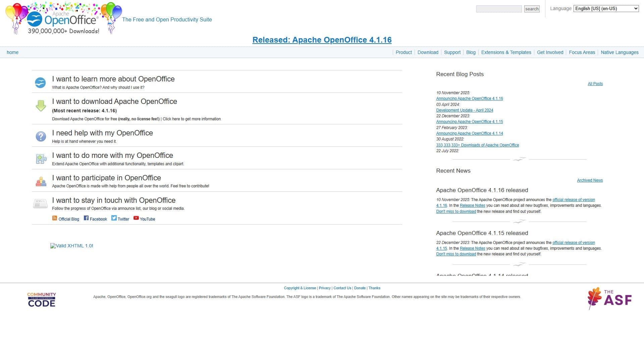Click the seagull icon beside learn more
644x362 pixels.
[40, 82]
